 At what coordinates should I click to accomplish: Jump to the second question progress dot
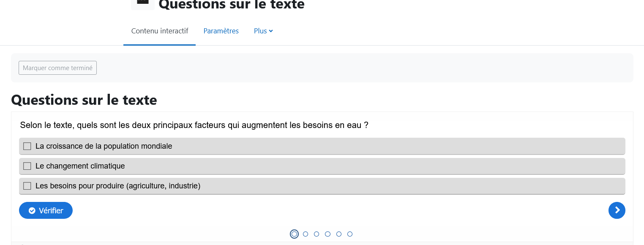pyautogui.click(x=306, y=234)
